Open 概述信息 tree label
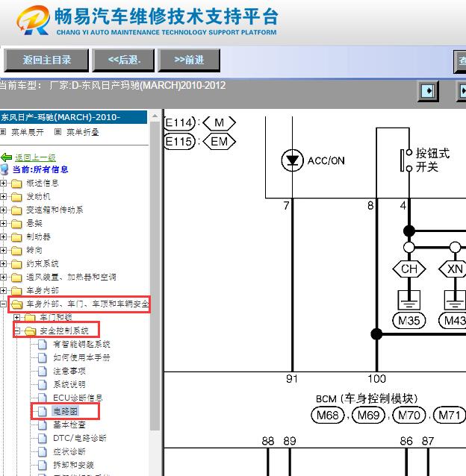This screenshot has width=466, height=476. tap(43, 183)
